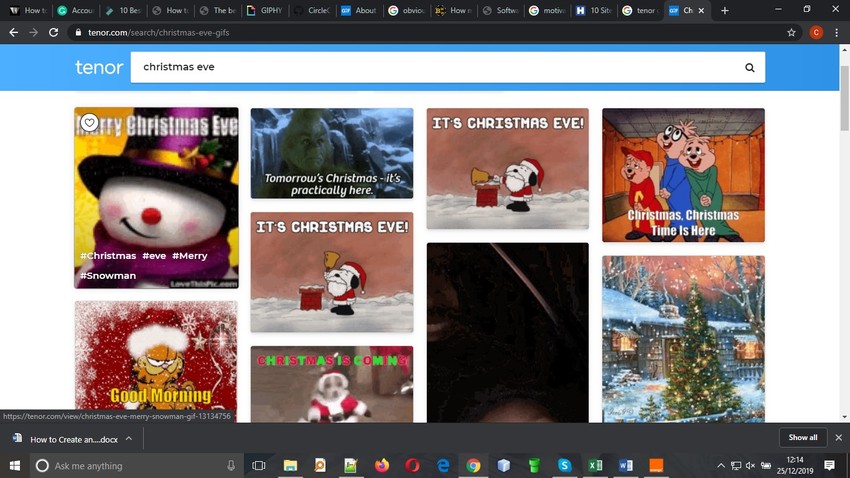The image size is (850, 478).
Task: Open a new browser tab with the plus button
Action: [724, 10]
